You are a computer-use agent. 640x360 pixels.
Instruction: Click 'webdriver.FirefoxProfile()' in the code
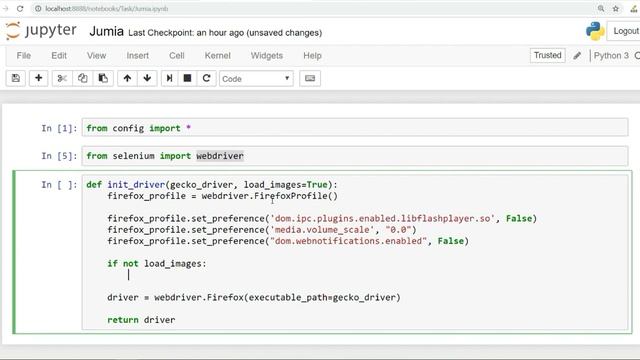click(x=270, y=196)
